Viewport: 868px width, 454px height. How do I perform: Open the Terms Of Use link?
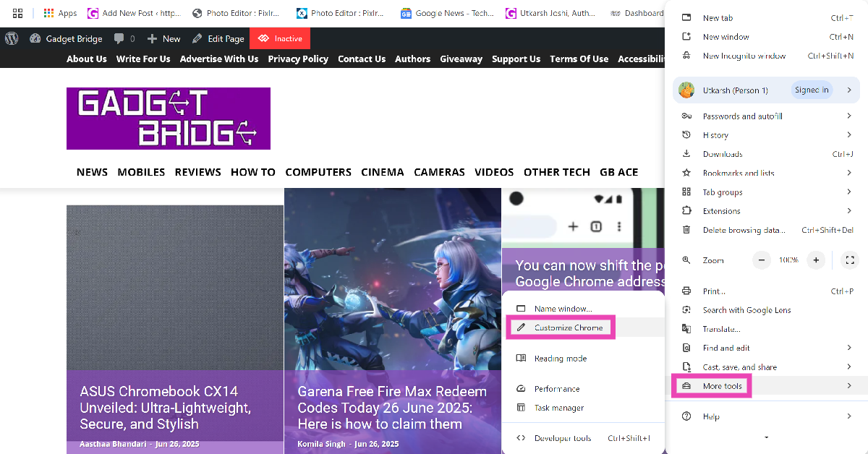coord(579,59)
